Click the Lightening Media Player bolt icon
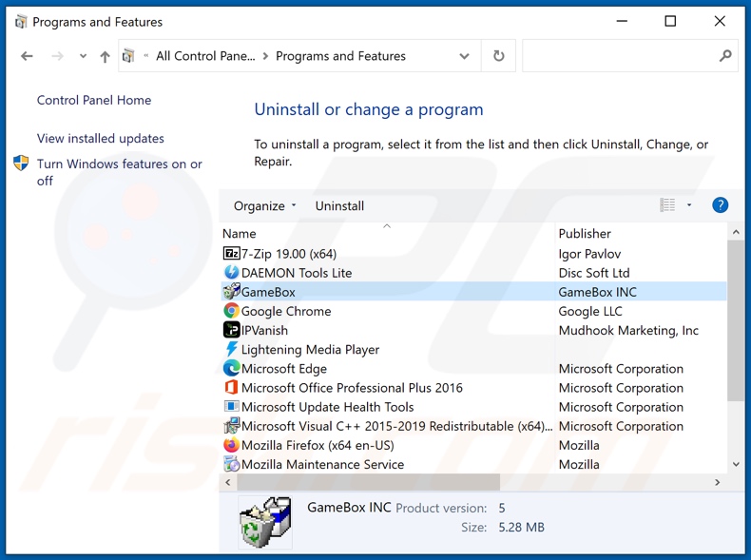 tap(231, 349)
